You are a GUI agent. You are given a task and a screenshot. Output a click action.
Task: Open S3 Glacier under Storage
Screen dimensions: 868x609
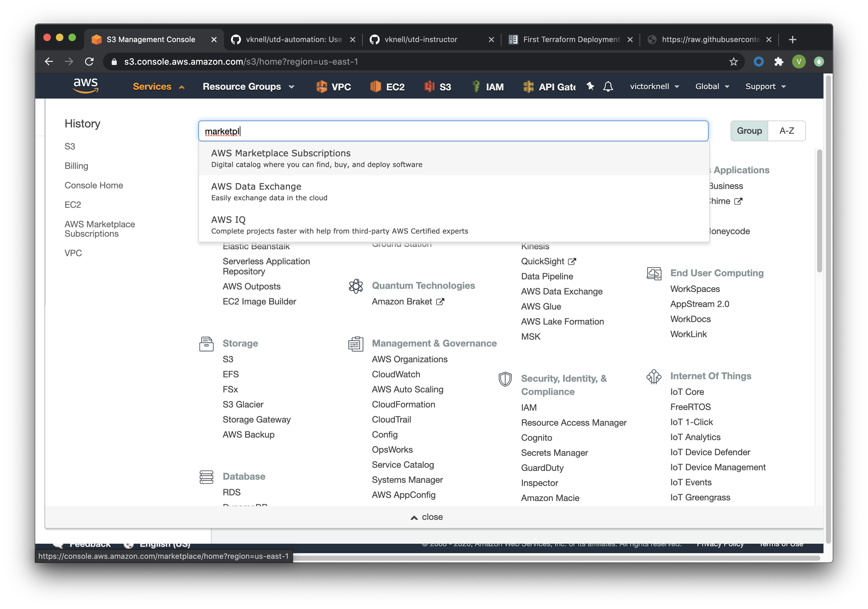coord(243,404)
